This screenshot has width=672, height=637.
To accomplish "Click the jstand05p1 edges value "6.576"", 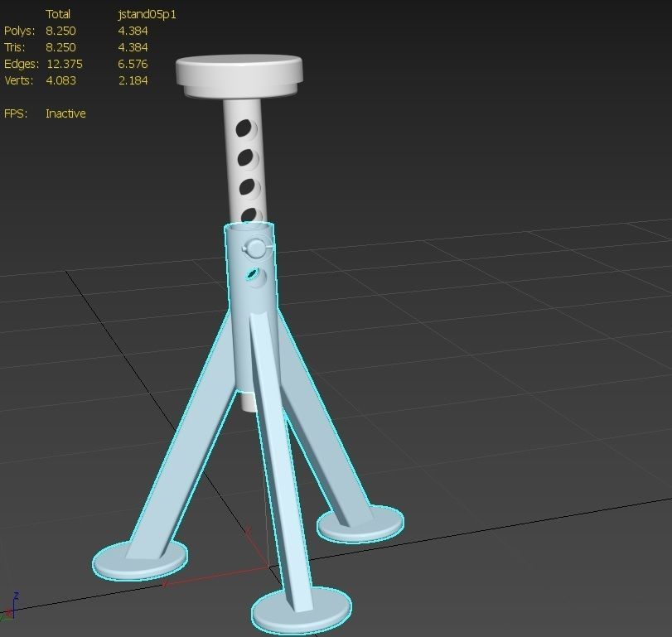I will coord(133,64).
